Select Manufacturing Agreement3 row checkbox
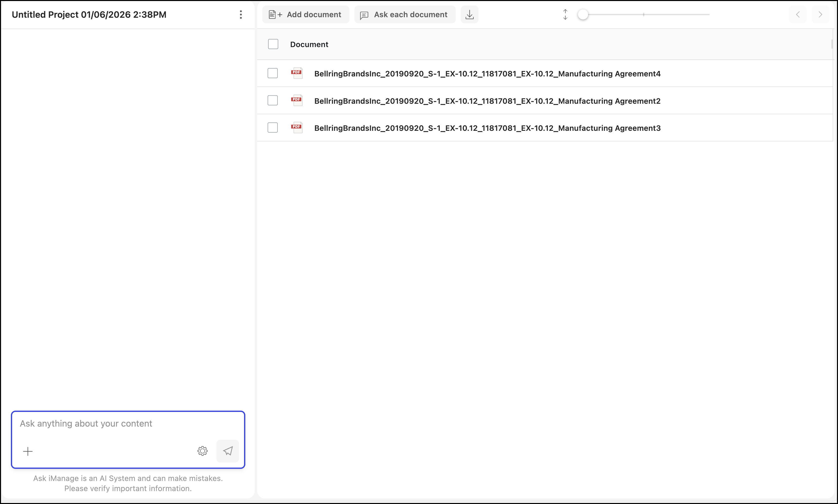The width and height of the screenshot is (838, 504). click(272, 127)
